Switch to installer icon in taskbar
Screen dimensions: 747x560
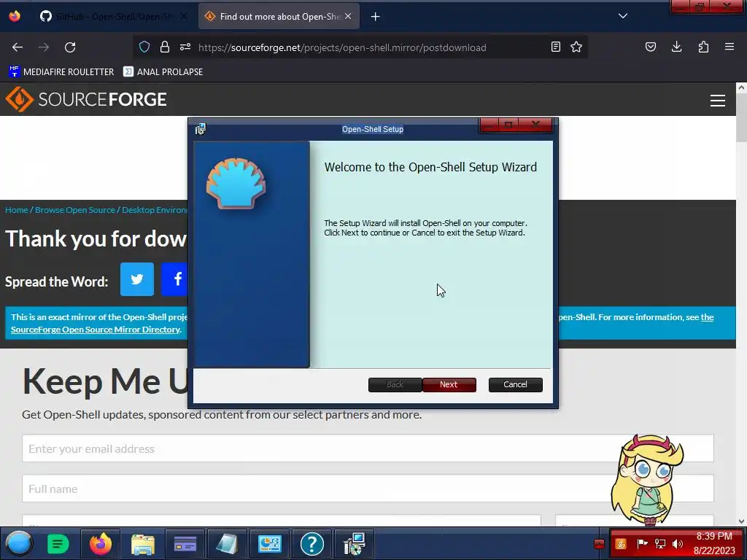(x=354, y=544)
